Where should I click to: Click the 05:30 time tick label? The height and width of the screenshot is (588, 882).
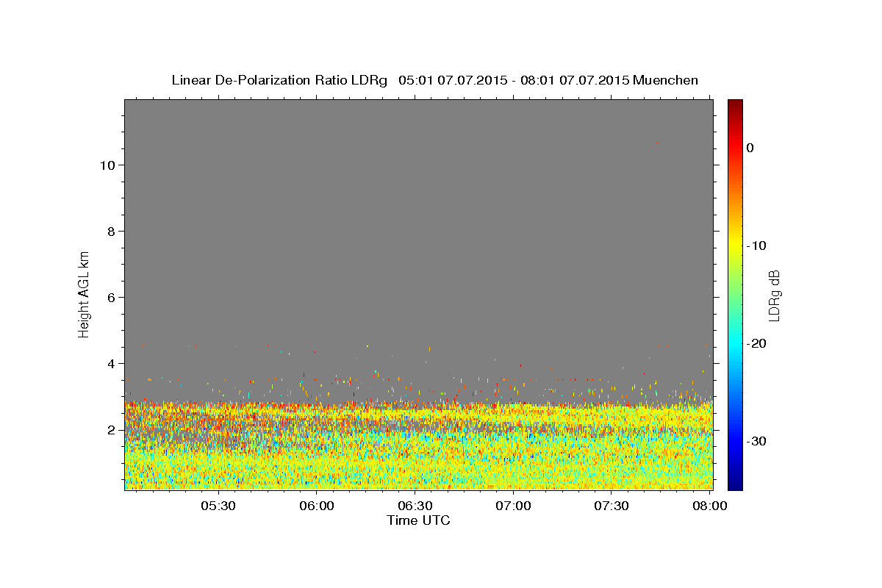(219, 506)
